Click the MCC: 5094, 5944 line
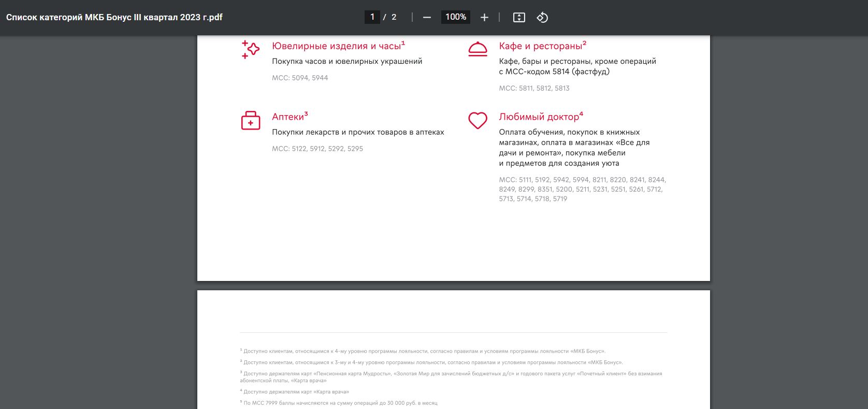868x409 pixels. tap(300, 78)
